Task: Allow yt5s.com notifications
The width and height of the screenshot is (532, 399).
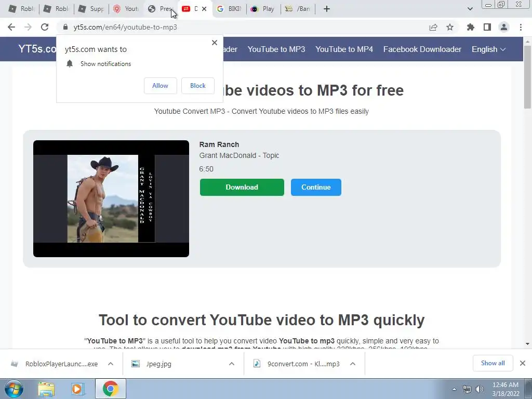Action: 160,86
